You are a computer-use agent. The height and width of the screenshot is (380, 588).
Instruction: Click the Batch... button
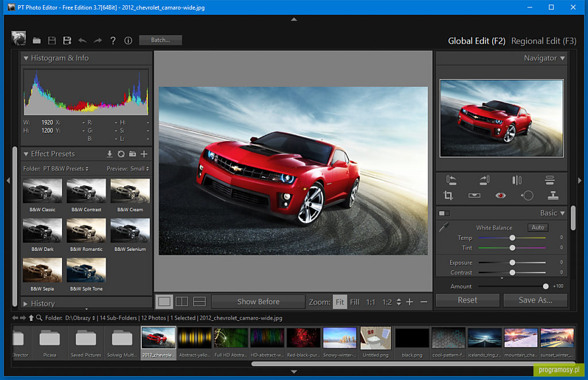coord(161,40)
